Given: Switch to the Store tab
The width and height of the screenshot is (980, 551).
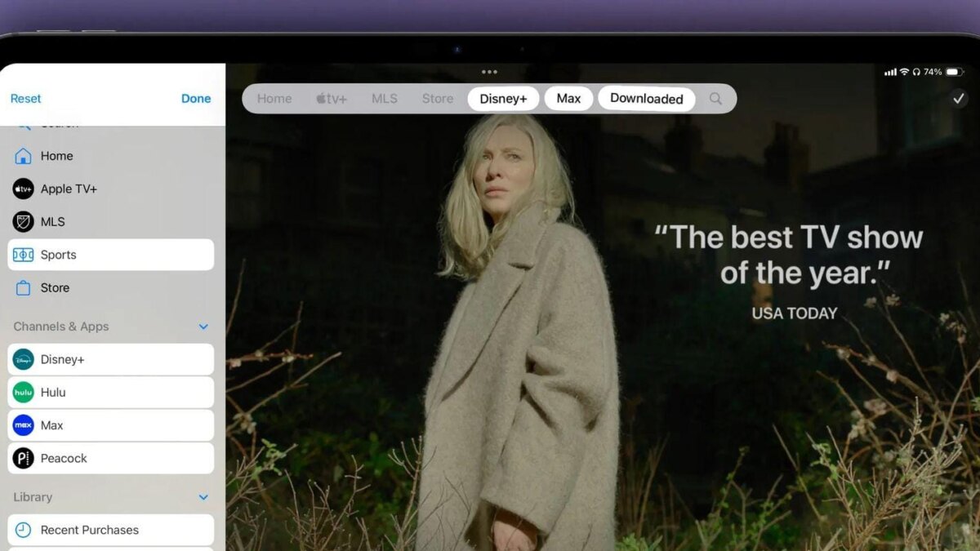Looking at the screenshot, I should point(437,99).
